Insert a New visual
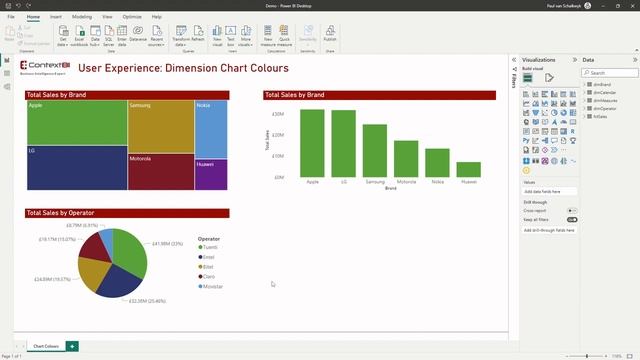 [217, 36]
